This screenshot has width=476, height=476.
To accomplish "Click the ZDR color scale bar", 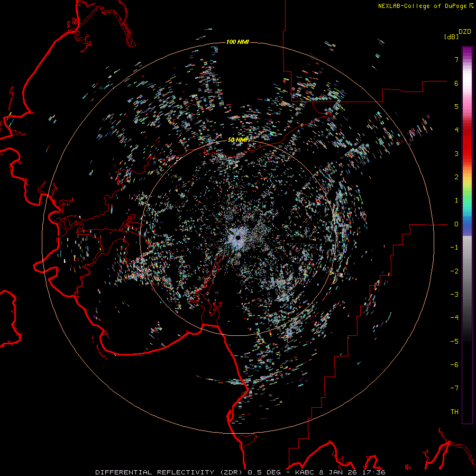I will tap(467, 235).
